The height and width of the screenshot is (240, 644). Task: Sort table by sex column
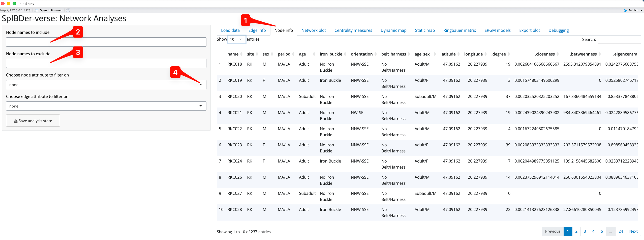(x=268, y=54)
